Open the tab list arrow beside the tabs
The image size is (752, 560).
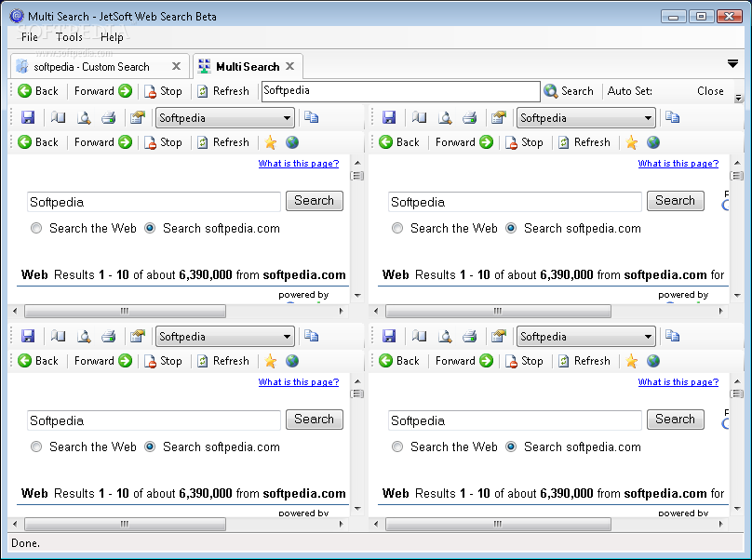(x=732, y=64)
